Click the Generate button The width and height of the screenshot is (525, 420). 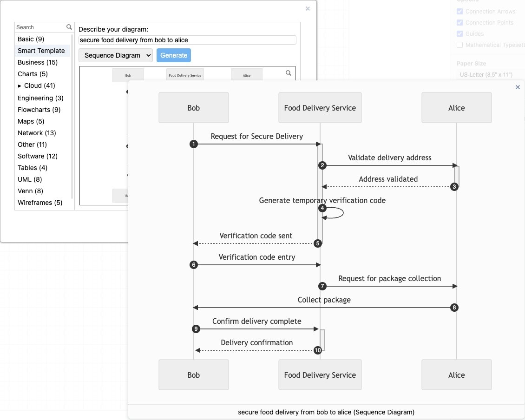[173, 55]
